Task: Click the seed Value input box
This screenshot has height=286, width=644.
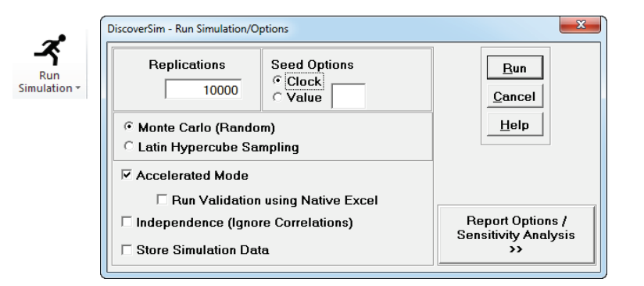Action: 349,96
